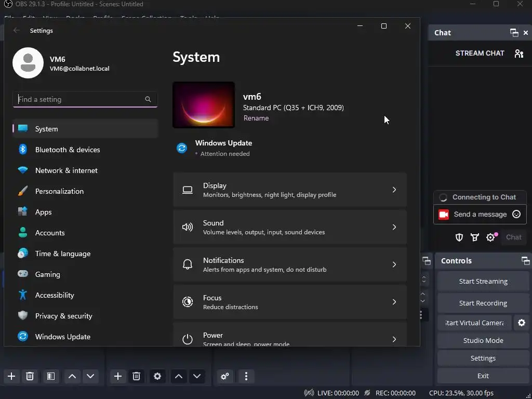Select System in Settings sidebar
The width and height of the screenshot is (532, 399).
(x=85, y=129)
